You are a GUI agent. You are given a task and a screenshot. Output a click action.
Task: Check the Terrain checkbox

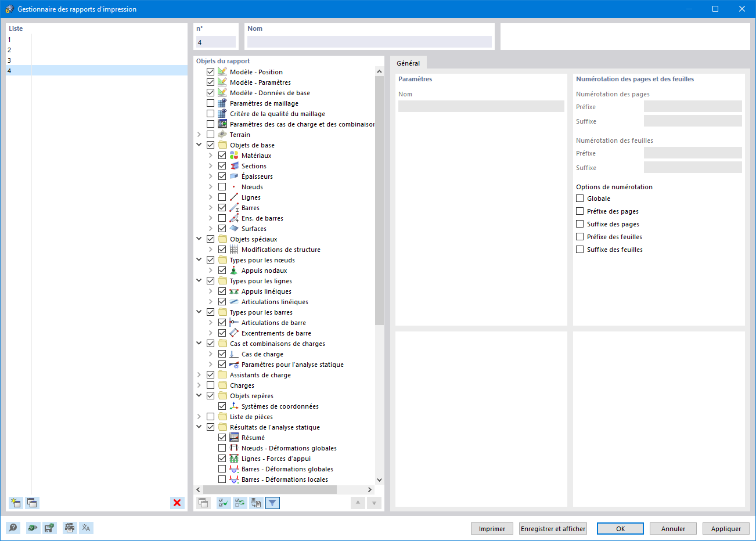[x=211, y=135]
